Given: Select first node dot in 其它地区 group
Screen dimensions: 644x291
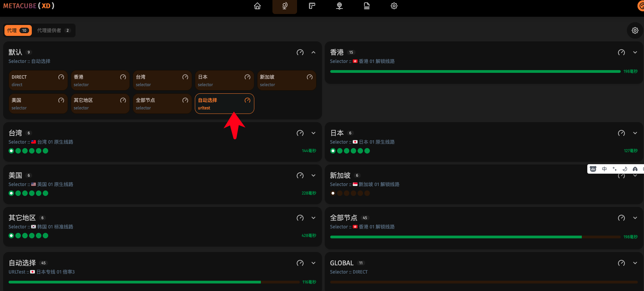Looking at the screenshot, I should pyautogui.click(x=11, y=236).
